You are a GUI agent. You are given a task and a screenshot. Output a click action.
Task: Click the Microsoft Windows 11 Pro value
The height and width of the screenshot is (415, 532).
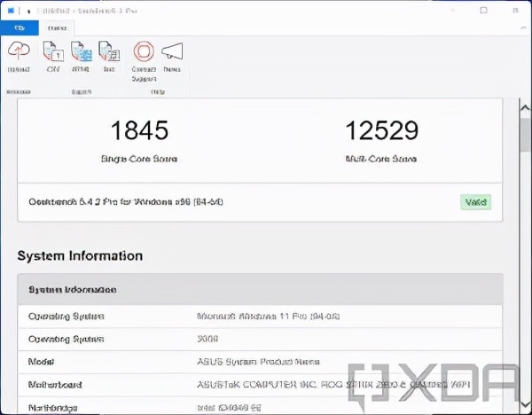(x=268, y=317)
